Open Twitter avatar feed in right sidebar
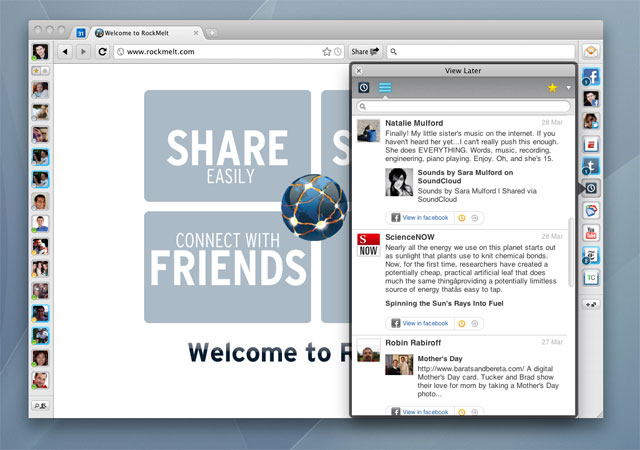The image size is (640, 450). coord(591,121)
